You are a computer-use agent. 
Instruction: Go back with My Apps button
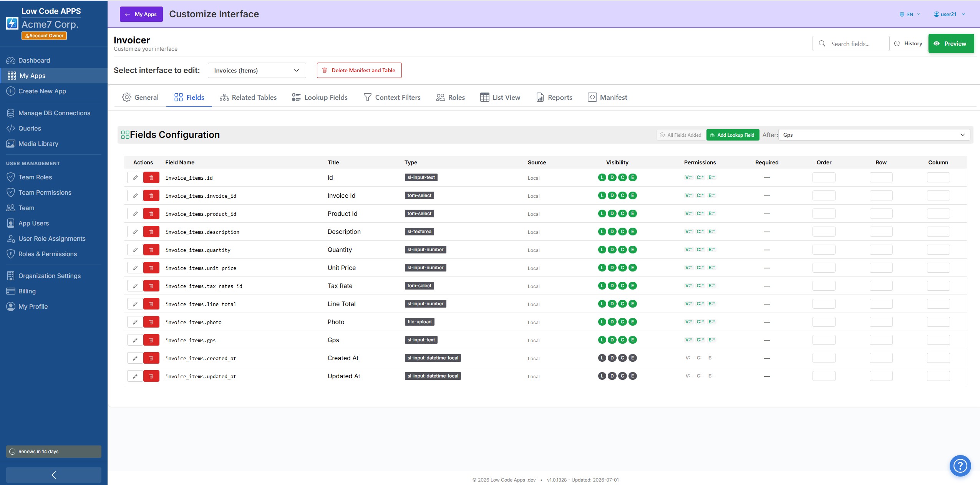click(x=141, y=14)
